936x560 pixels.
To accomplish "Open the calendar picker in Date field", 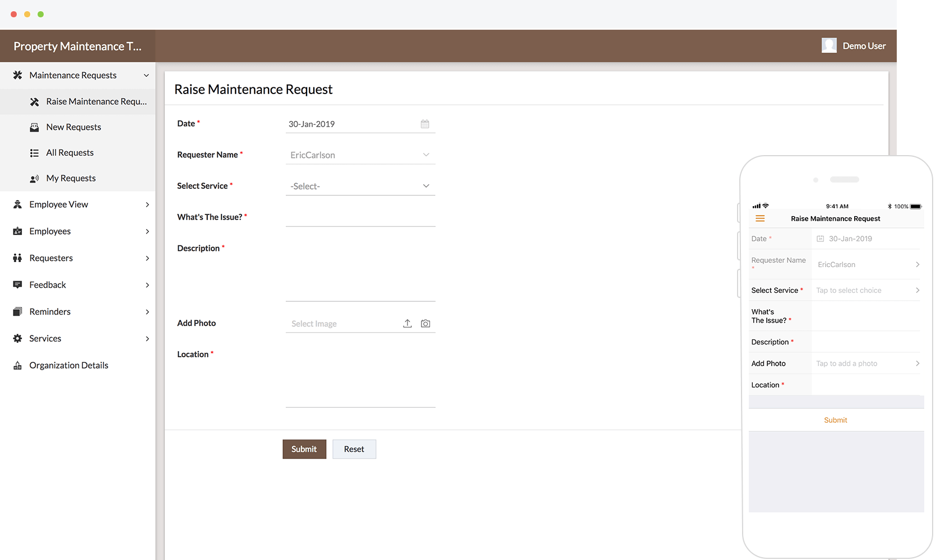I will [x=425, y=124].
